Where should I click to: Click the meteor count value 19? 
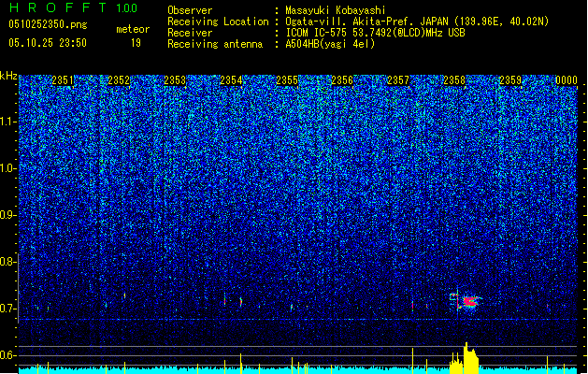[136, 43]
